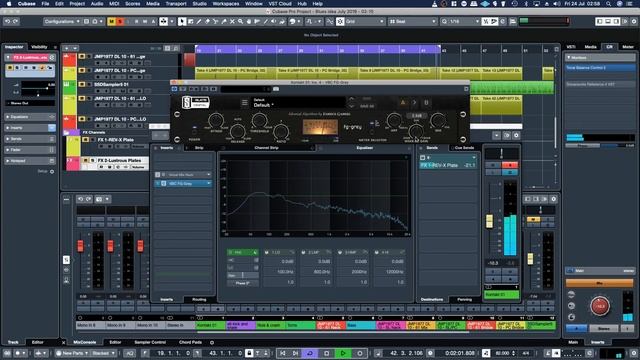Image resolution: width=640 pixels, height=360 pixels.
Task: Select the Split scissors tool
Action: [216, 21]
